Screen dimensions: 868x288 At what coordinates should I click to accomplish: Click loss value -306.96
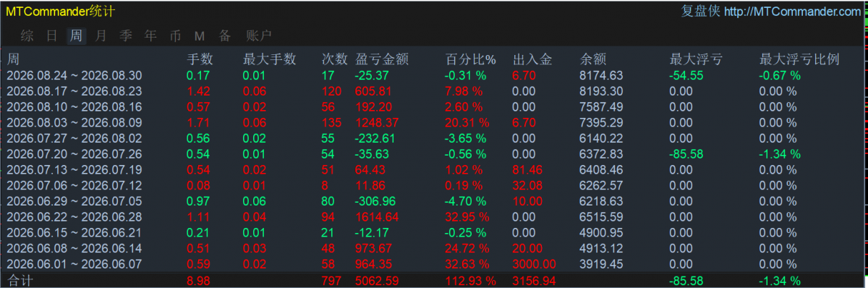click(376, 201)
